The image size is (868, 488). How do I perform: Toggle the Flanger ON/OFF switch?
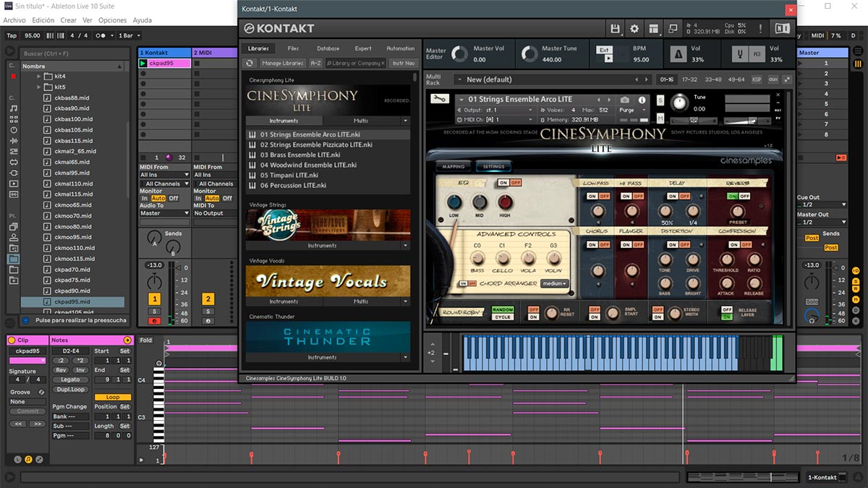(632, 245)
